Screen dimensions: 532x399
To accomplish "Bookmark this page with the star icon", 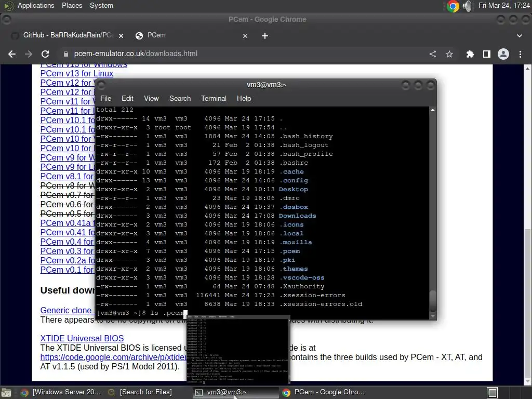I will [449, 54].
